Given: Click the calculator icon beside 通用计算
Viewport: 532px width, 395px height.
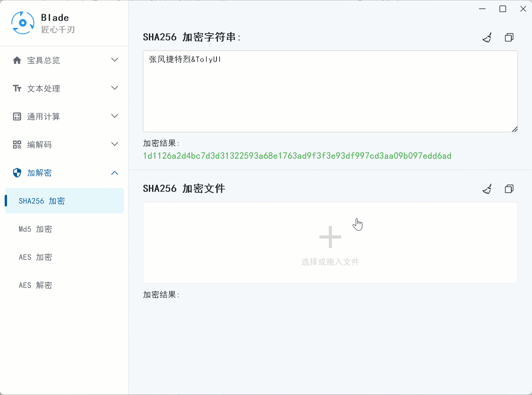Looking at the screenshot, I should coord(17,116).
